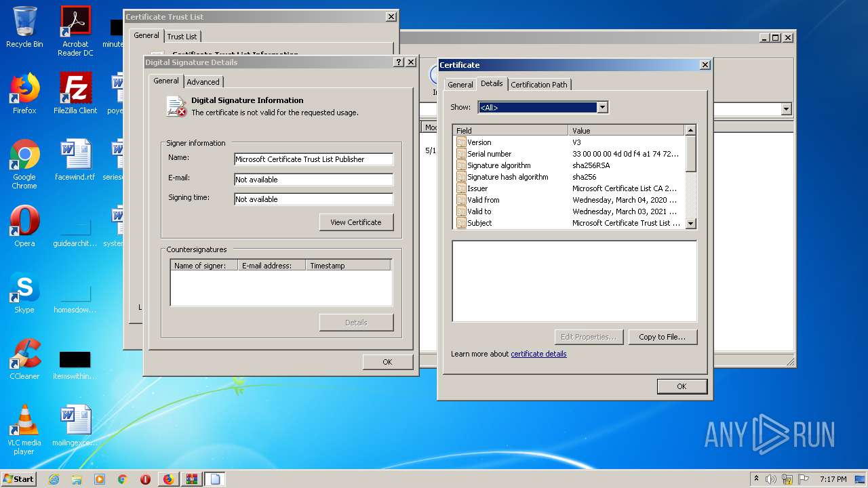The width and height of the screenshot is (868, 488).
Task: Open certificate details help link
Action: [538, 354]
